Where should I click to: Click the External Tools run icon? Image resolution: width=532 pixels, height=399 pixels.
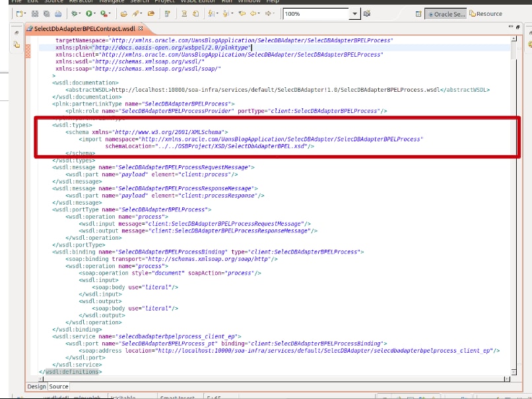(104, 13)
